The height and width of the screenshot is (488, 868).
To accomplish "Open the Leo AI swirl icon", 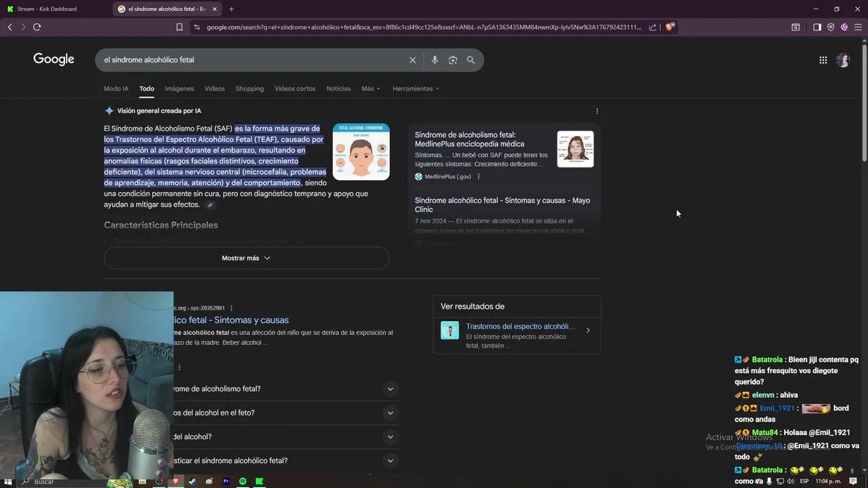I will 844,27.
